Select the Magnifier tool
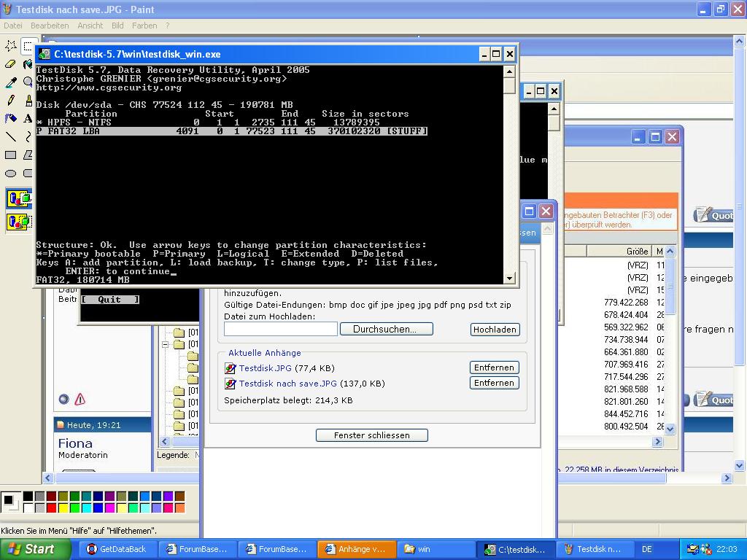Image resolution: width=747 pixels, height=560 pixels. 28,82
